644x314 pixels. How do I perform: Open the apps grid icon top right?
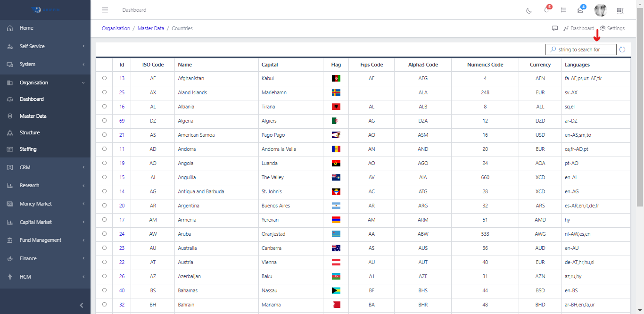point(620,10)
